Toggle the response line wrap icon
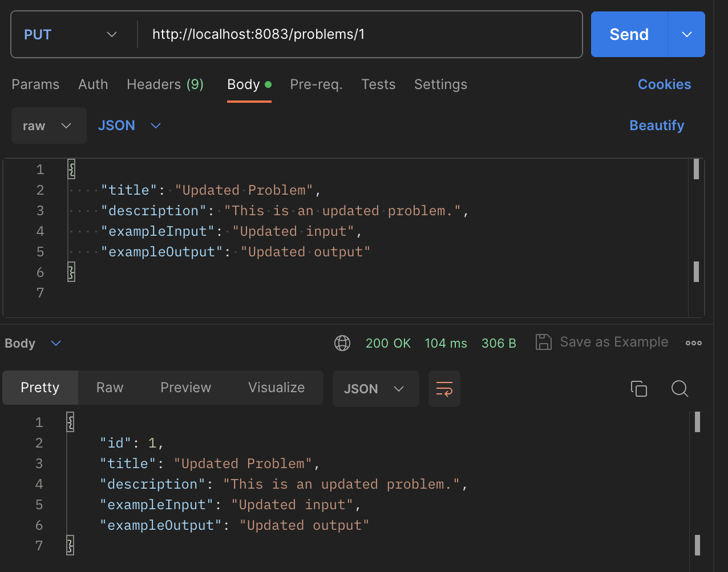 tap(444, 389)
